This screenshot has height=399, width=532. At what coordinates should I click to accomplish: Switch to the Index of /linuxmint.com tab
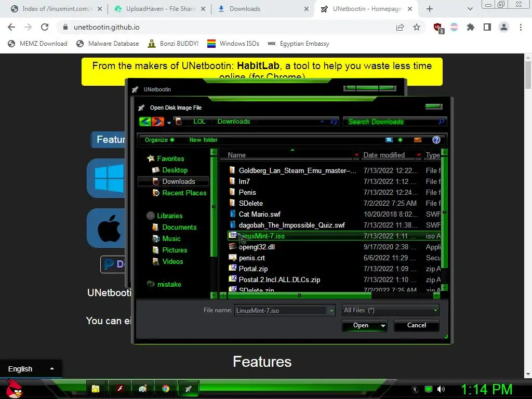click(x=56, y=9)
